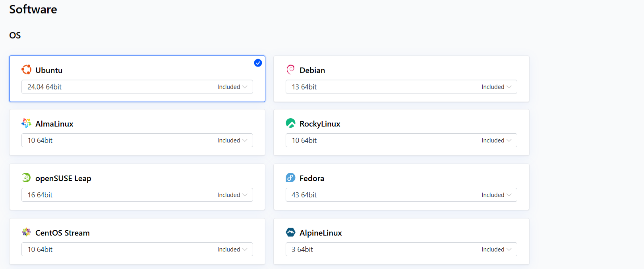Toggle the blue checkmark on Ubuntu card
Image resolution: width=644 pixels, height=269 pixels.
pyautogui.click(x=258, y=63)
